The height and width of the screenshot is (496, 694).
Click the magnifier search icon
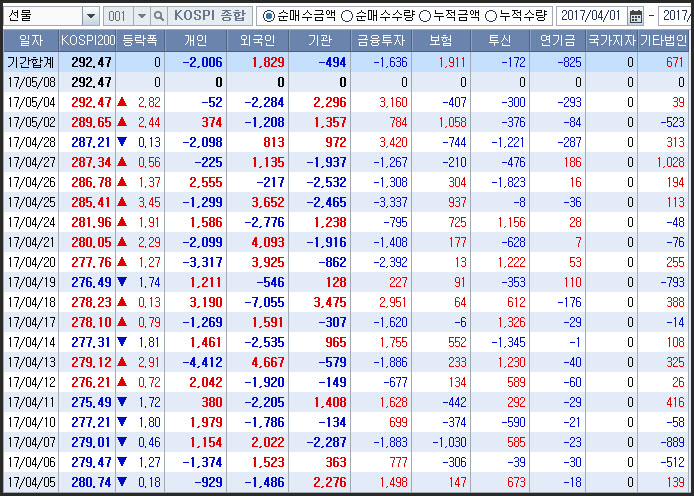tap(158, 16)
